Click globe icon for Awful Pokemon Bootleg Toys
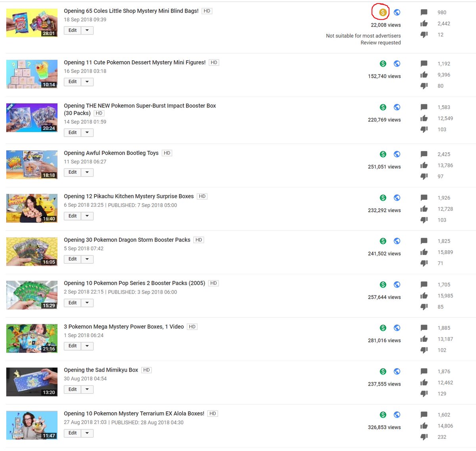Viewport: 476px width, 451px height. tap(397, 154)
